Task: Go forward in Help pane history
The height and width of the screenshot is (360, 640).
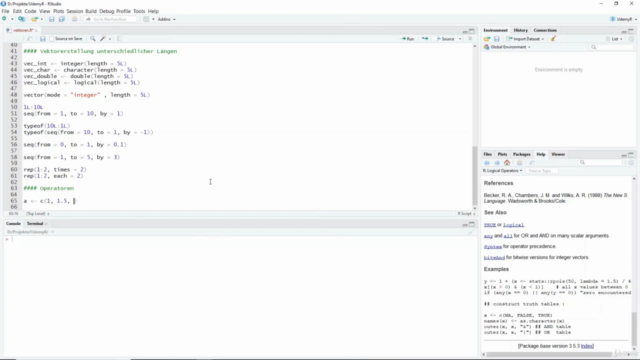Action: [x=497, y=163]
